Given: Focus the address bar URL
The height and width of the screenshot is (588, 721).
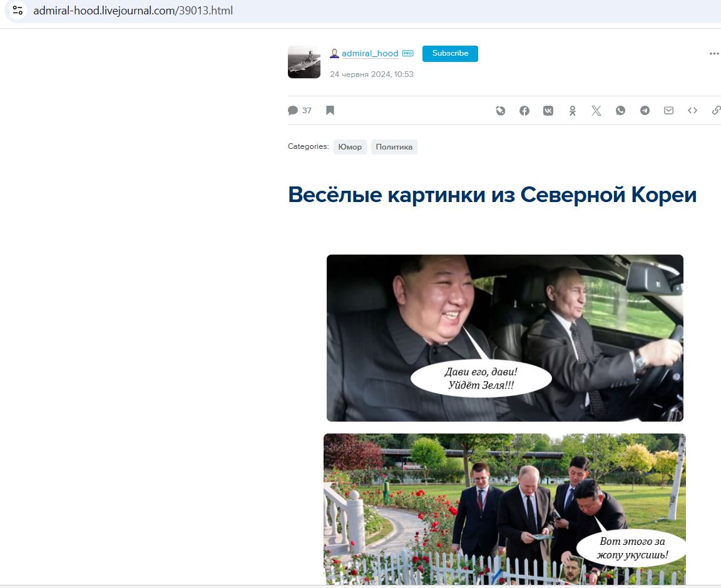Looking at the screenshot, I should [x=133, y=10].
